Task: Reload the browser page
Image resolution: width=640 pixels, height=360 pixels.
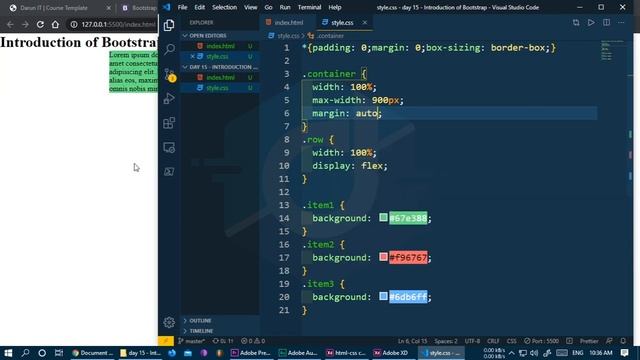Action: pyautogui.click(x=40, y=24)
